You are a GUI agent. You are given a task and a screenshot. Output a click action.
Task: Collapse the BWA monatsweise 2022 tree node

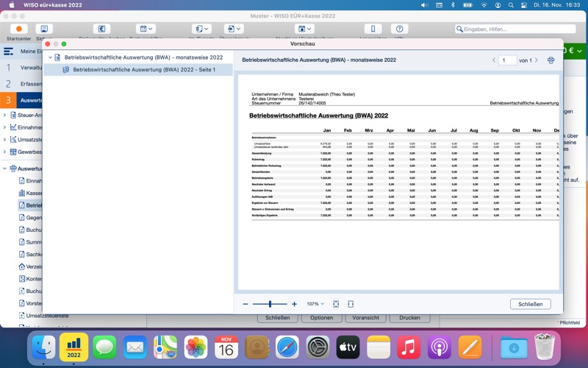pos(50,57)
